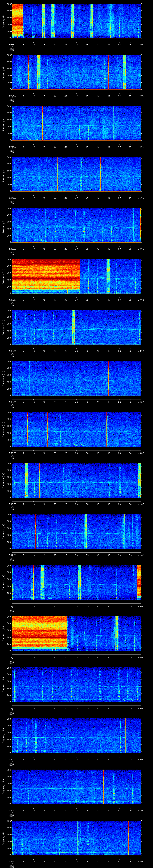
Task: Select the spectrogram panel starting at 3:47:00
Action: pyautogui.click(x=76, y=838)
